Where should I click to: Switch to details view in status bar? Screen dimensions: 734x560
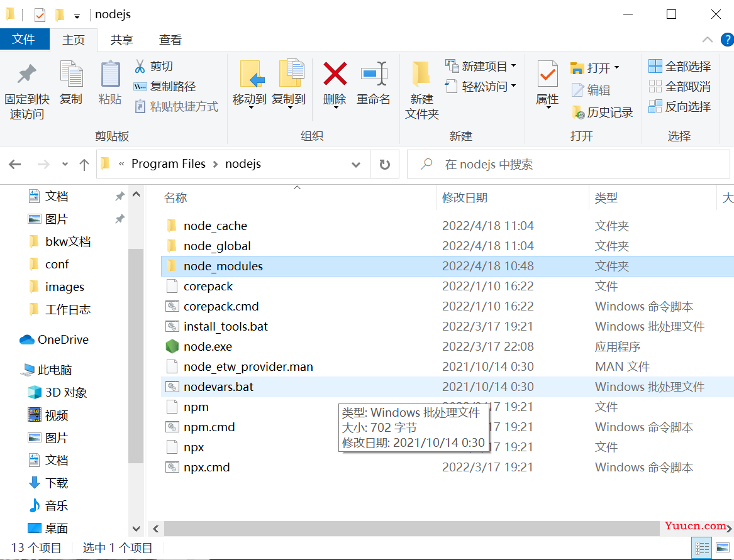(702, 548)
